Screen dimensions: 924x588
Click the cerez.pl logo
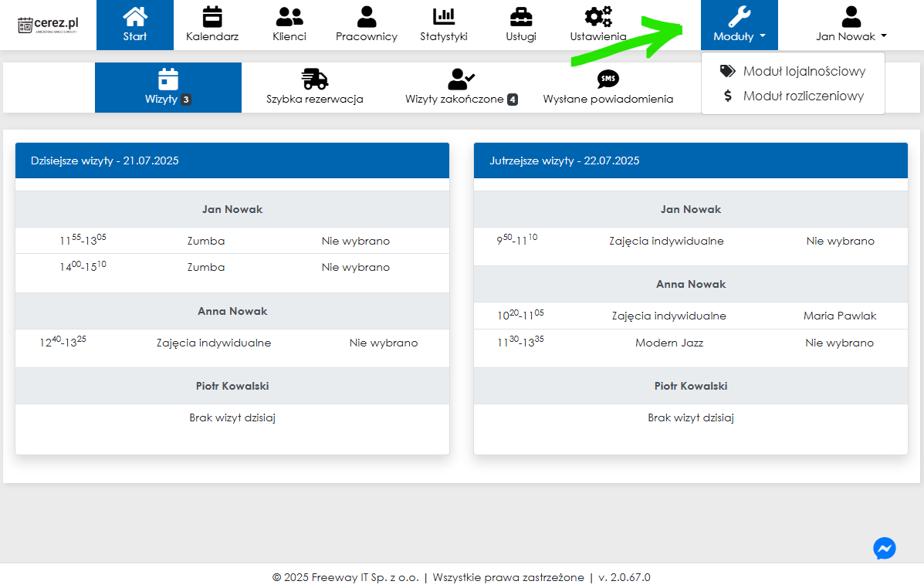coord(48,24)
